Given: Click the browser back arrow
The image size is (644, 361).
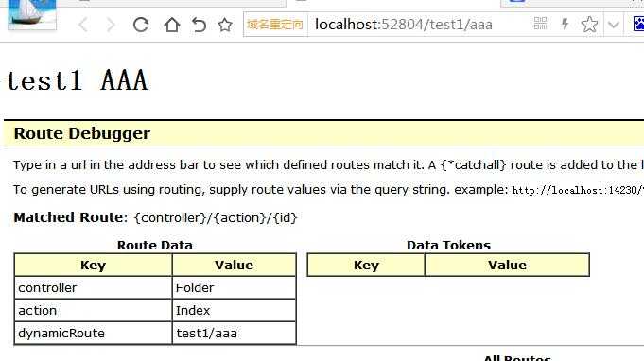Looking at the screenshot, I should [x=83, y=25].
